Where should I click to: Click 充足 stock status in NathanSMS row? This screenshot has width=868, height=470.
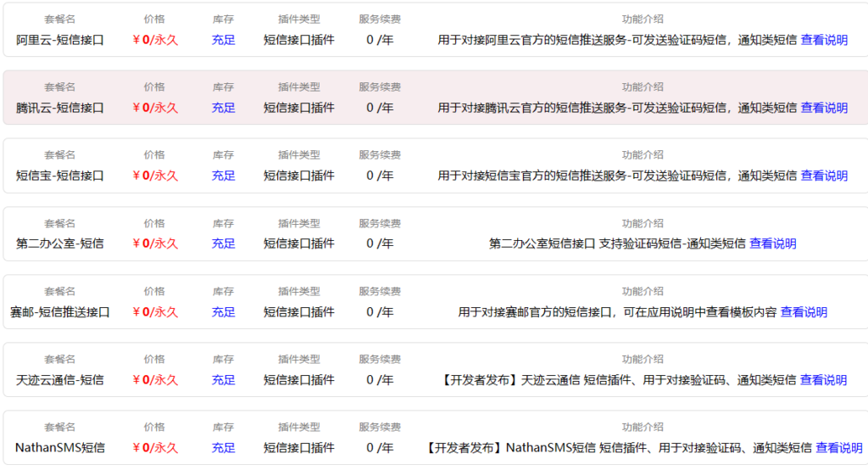coord(223,447)
